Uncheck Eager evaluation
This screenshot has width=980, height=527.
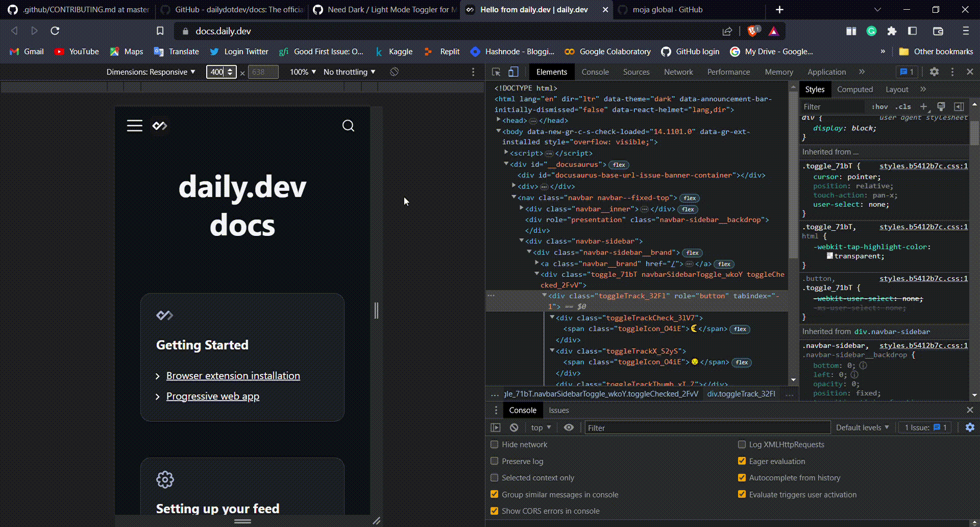click(742, 461)
